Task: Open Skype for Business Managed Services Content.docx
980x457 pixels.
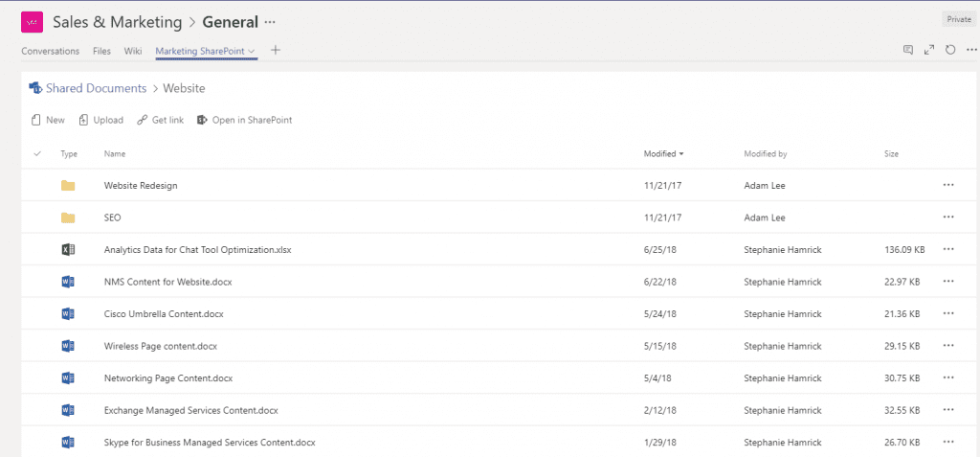Action: [210, 443]
